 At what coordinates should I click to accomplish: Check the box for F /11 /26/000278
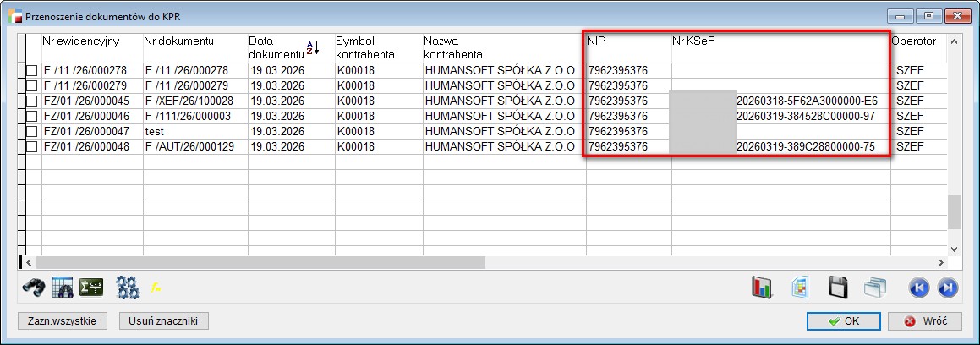click(32, 70)
